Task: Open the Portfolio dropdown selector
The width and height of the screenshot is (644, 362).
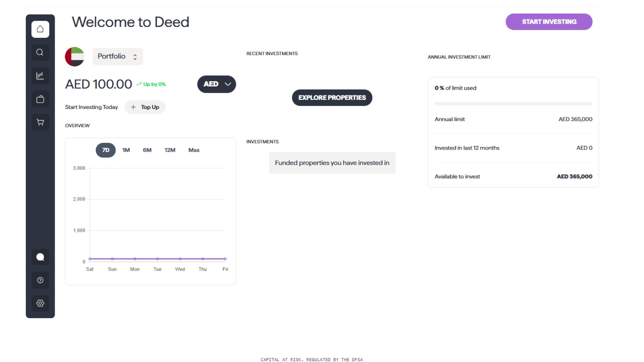Action: click(x=118, y=56)
